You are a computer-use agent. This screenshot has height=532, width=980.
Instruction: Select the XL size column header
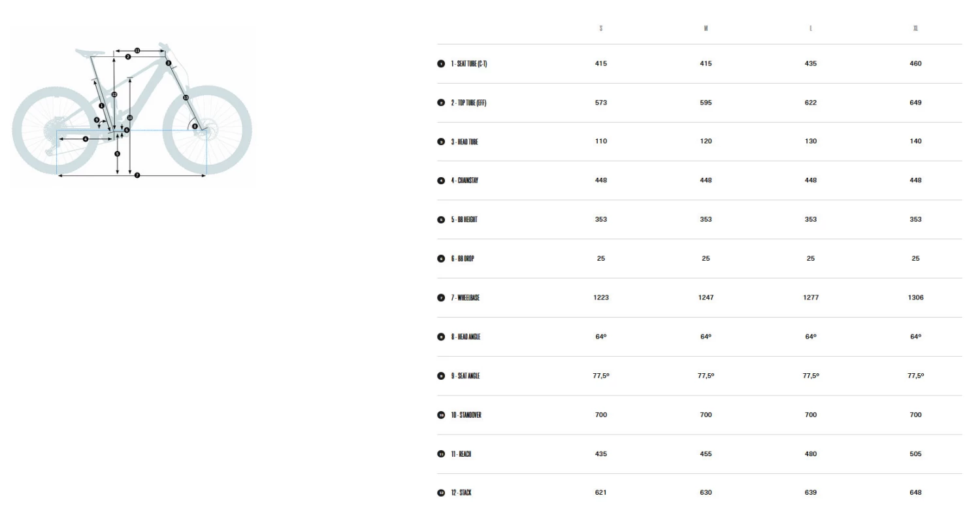915,29
